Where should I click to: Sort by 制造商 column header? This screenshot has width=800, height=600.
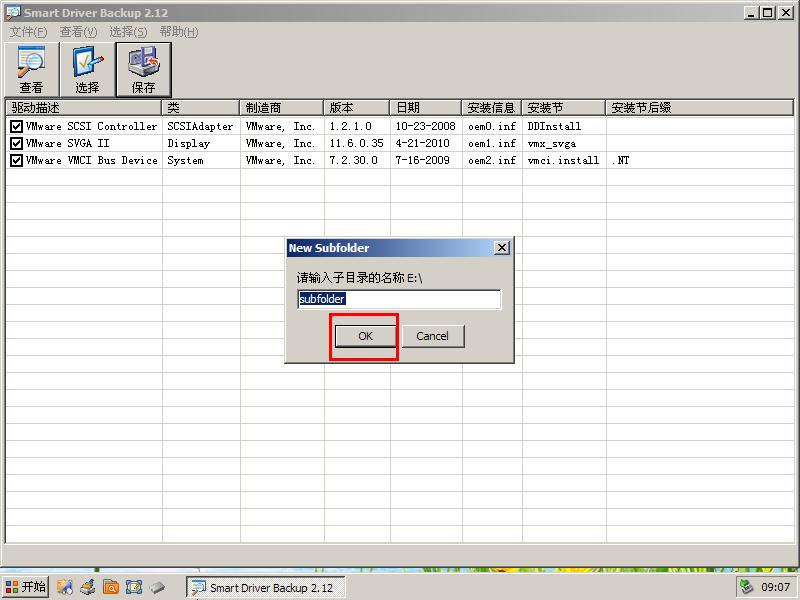[282, 108]
